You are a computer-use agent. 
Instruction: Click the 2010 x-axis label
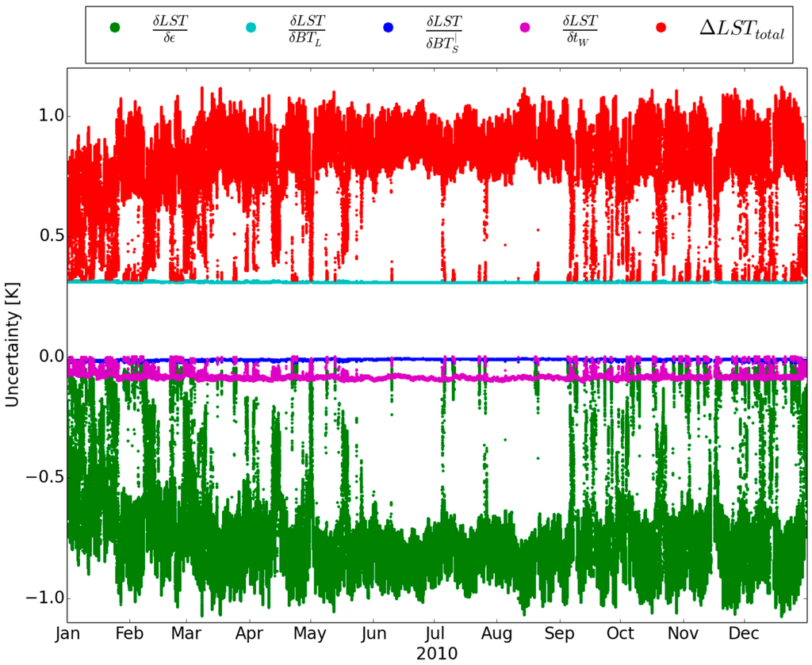tap(435, 652)
